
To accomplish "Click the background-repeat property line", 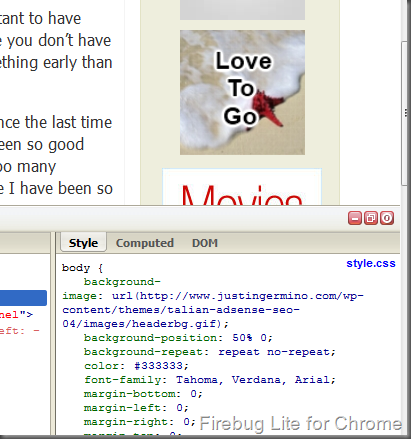I will (x=210, y=352).
